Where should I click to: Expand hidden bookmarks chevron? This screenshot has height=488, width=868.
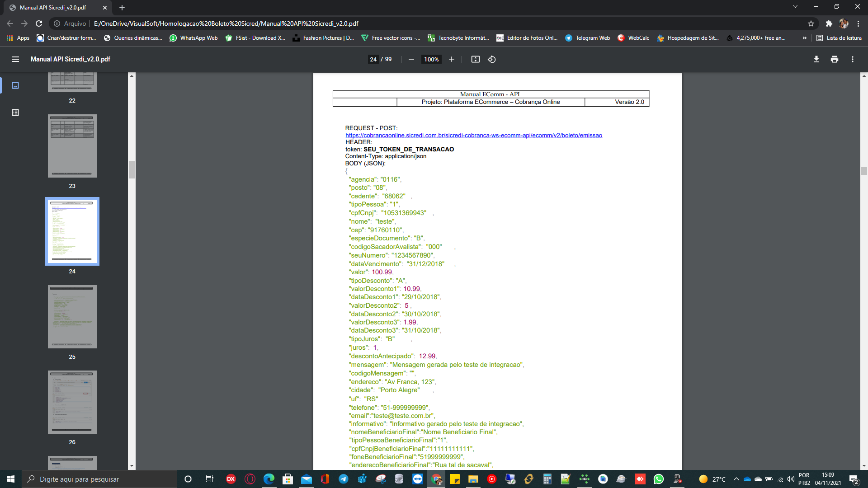805,38
